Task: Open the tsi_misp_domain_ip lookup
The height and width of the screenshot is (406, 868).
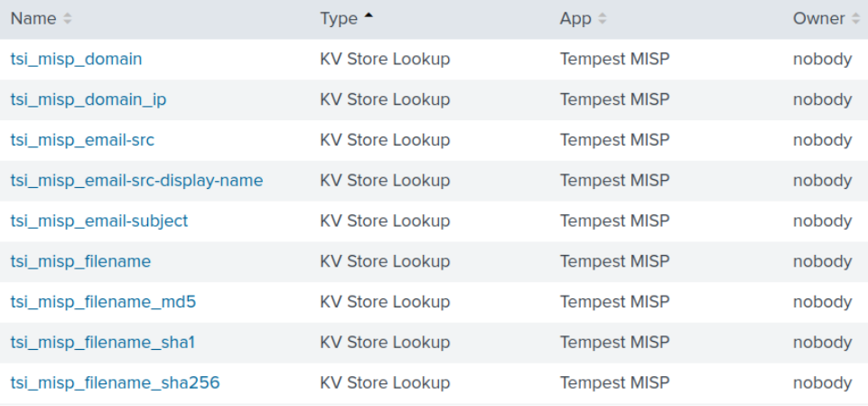Action: [89, 99]
